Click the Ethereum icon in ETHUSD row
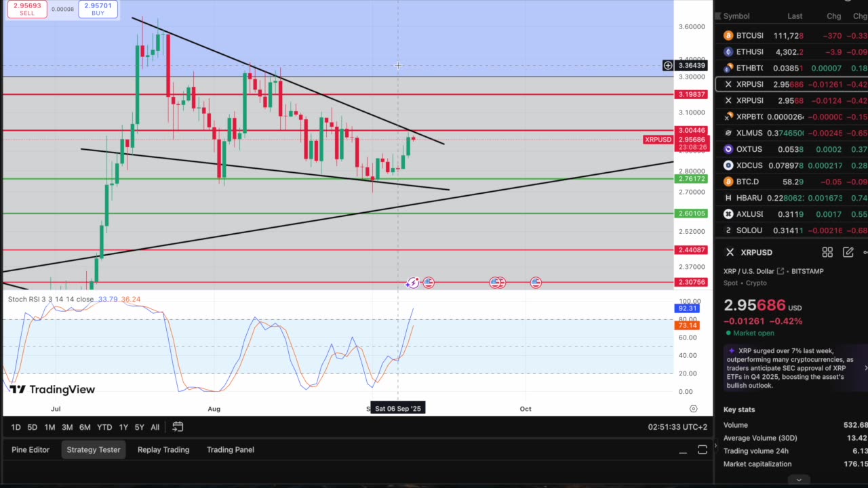Viewport: 868px width, 488px height. pyautogui.click(x=728, y=52)
